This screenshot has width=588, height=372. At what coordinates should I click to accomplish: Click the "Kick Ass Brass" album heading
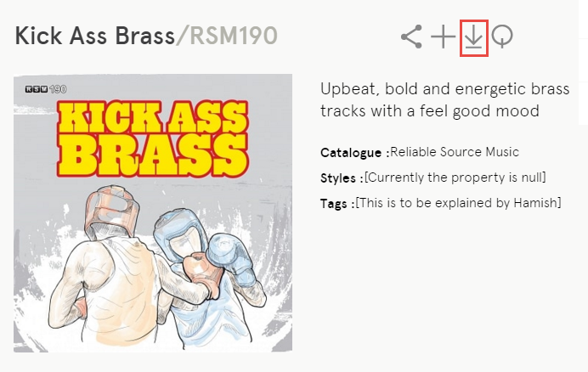tap(92, 37)
